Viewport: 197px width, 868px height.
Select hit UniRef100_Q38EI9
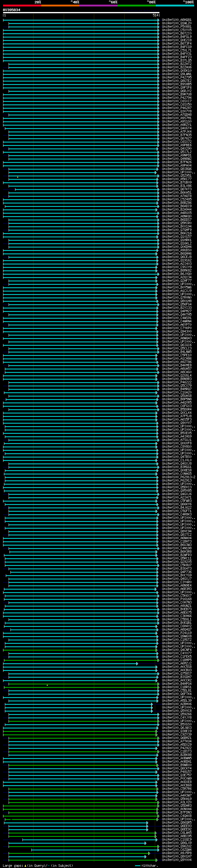pos(176,731)
